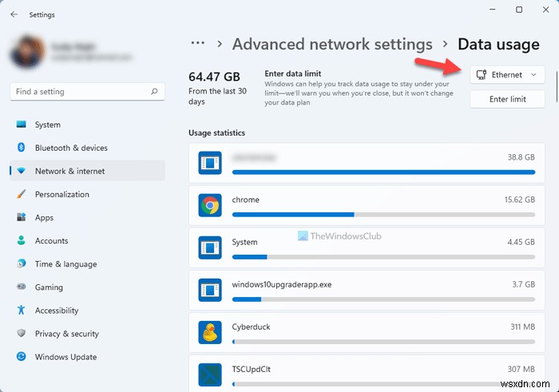Click the 15.62 GB chrome value
Viewport: 559px width, 392px height.
pyautogui.click(x=519, y=200)
